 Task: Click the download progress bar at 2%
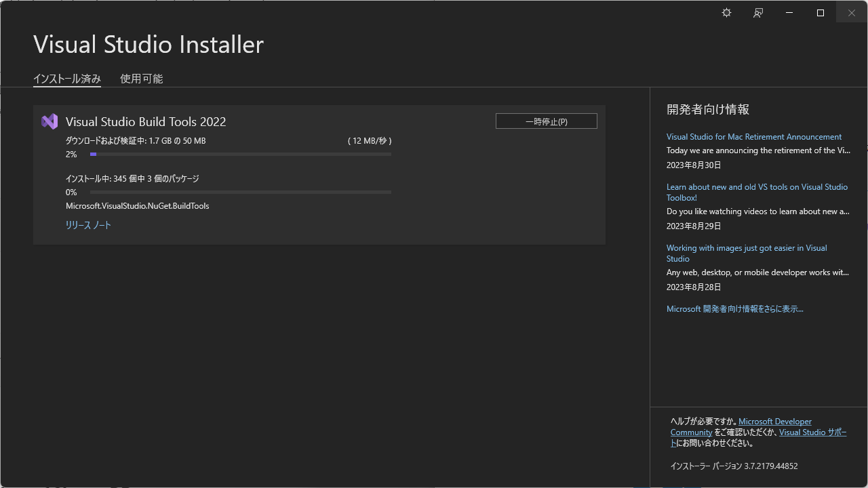click(x=240, y=155)
